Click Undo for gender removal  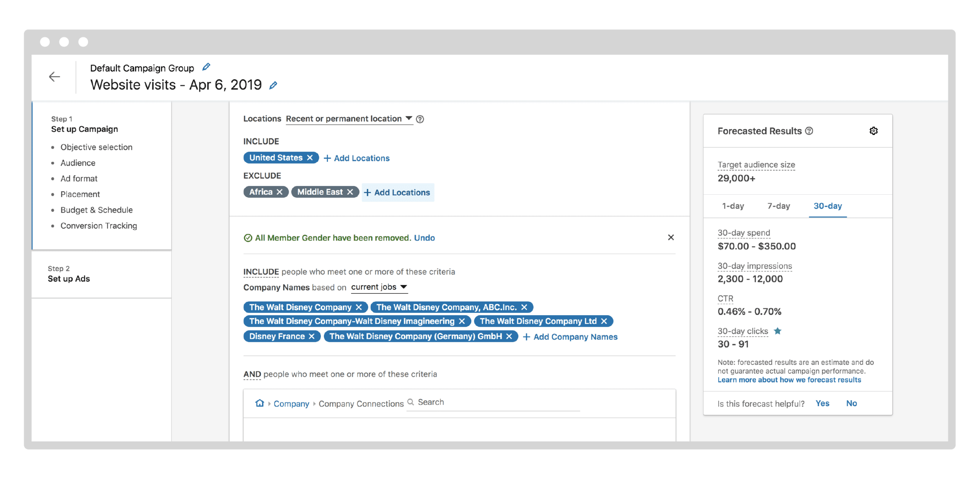pyautogui.click(x=424, y=238)
